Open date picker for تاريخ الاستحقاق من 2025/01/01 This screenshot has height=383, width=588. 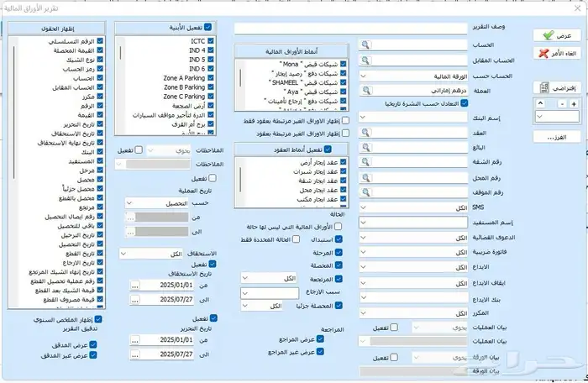(x=135, y=286)
